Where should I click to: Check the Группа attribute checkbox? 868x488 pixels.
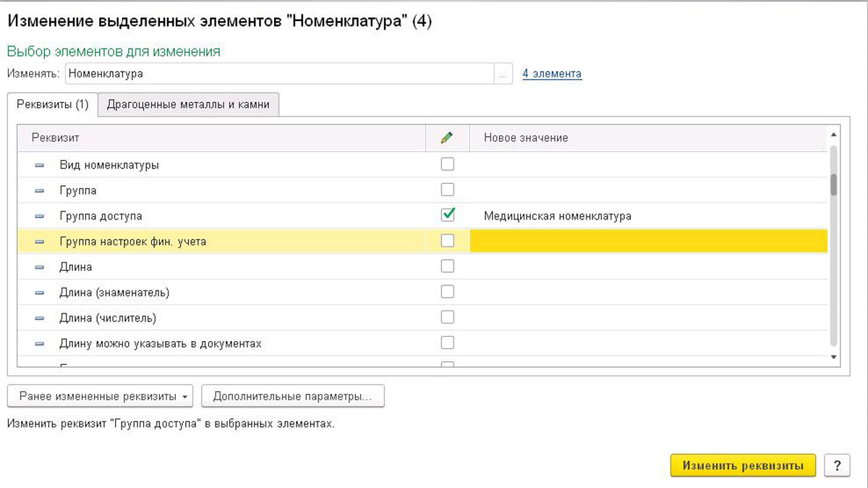click(x=447, y=189)
